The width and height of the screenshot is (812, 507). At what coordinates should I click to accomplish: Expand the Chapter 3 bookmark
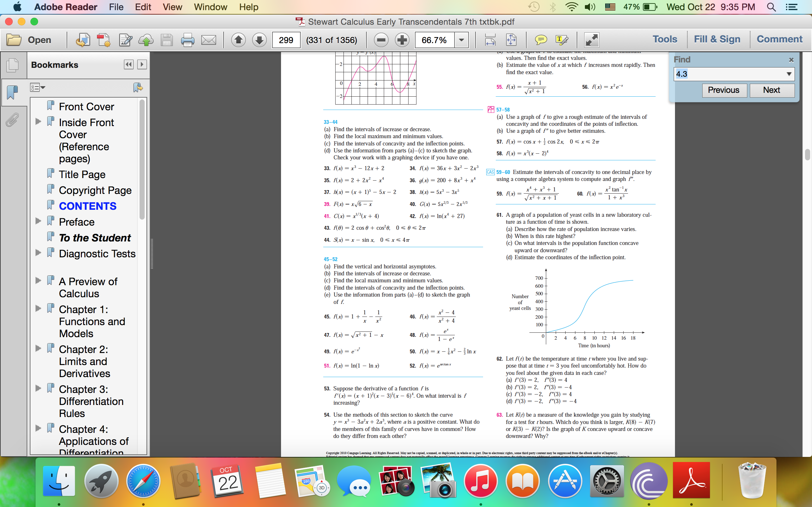[38, 388]
